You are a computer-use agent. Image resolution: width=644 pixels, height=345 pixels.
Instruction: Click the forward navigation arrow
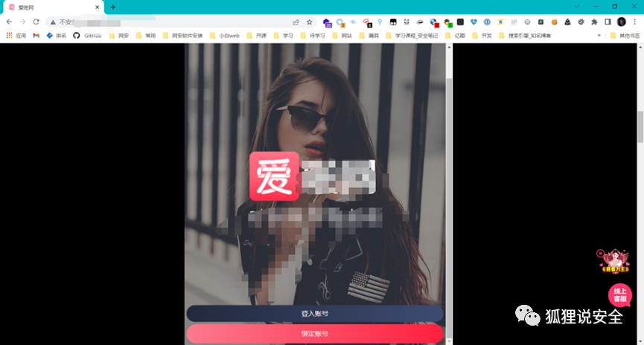point(22,22)
